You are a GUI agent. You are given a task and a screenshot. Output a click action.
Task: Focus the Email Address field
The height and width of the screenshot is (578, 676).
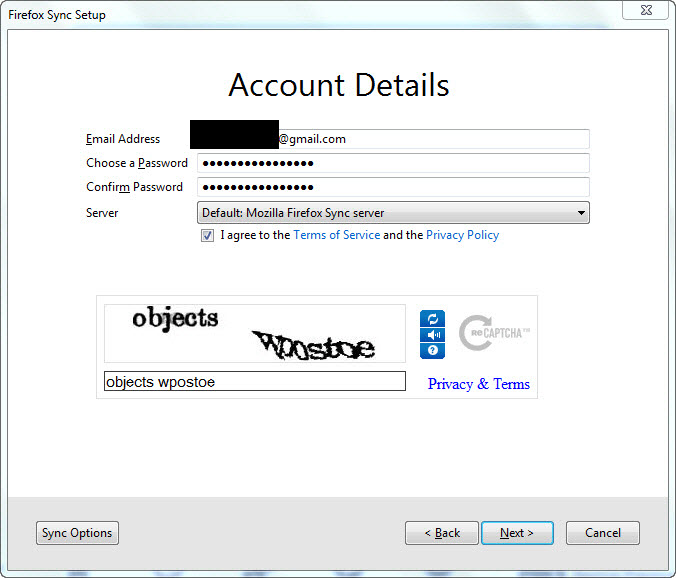(393, 139)
